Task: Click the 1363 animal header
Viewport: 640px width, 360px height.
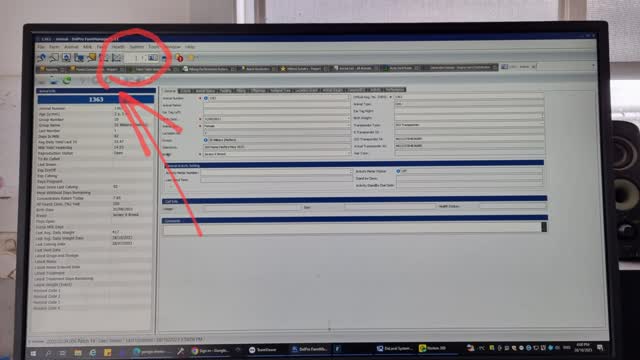Action: pyautogui.click(x=96, y=99)
